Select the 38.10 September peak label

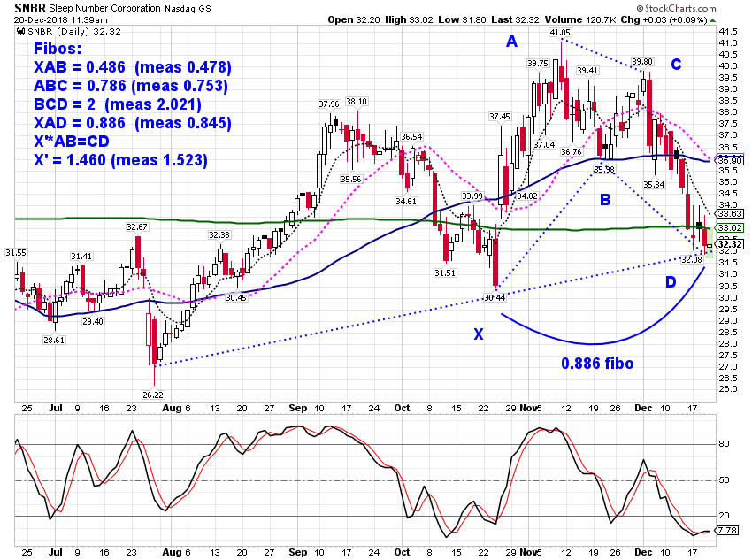coord(357,101)
